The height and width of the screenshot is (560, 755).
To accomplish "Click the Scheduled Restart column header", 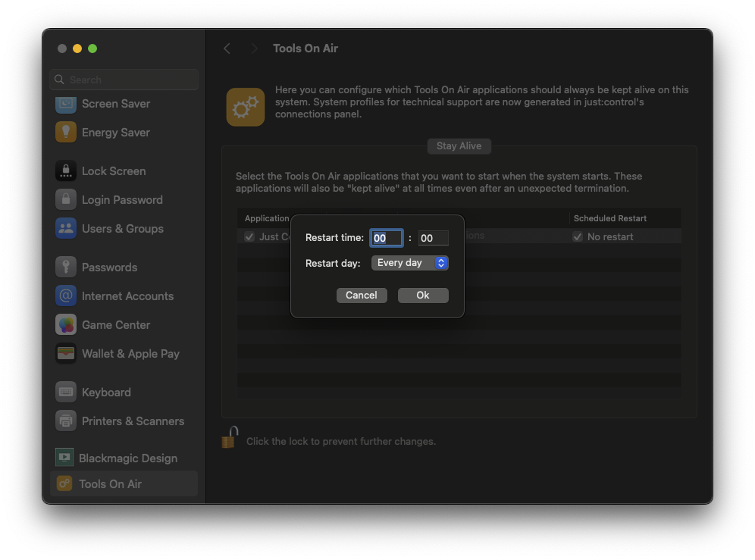I will 610,218.
